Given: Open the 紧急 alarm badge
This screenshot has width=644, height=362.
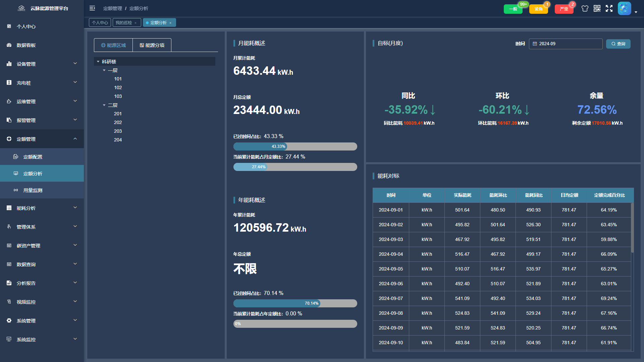Looking at the screenshot, I should [x=538, y=9].
